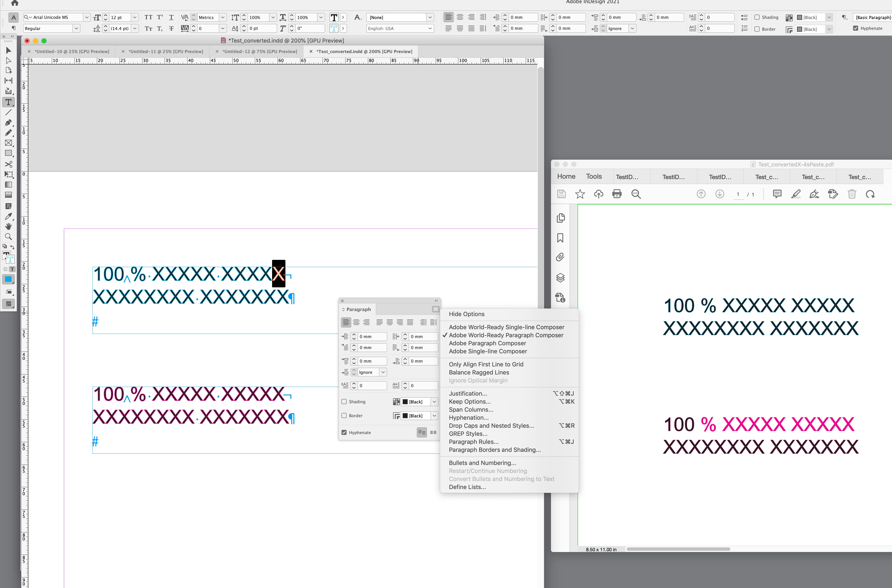Expand the English: USA language dropdown
This screenshot has width=892, height=588.
[430, 29]
